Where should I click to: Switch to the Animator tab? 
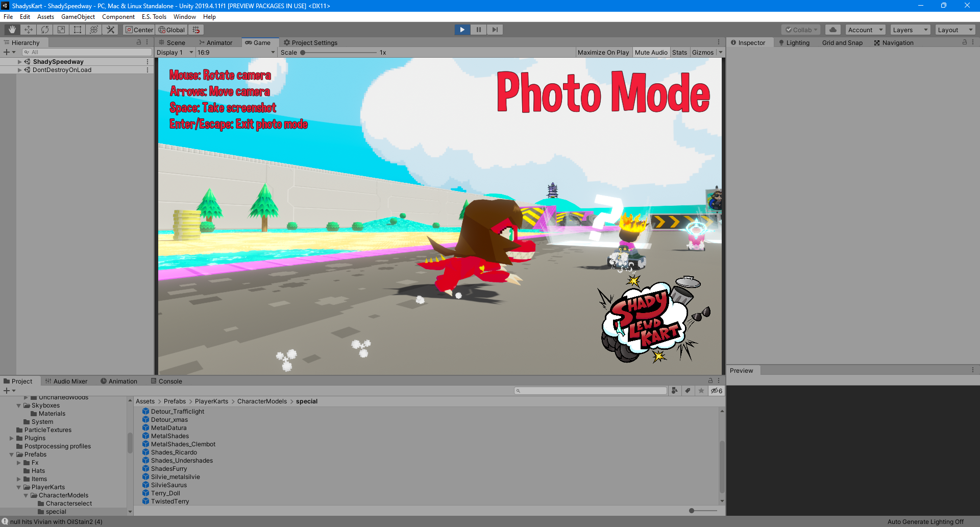click(x=215, y=42)
